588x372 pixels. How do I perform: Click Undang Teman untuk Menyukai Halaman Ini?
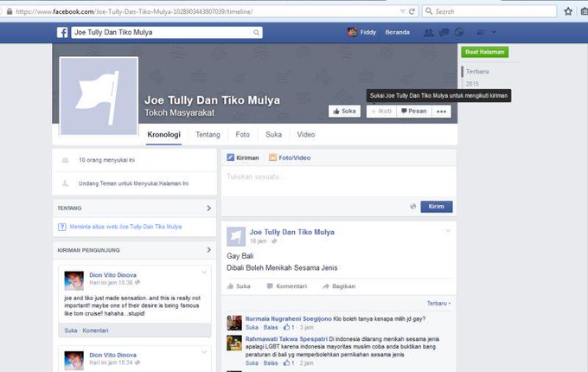[x=133, y=183]
